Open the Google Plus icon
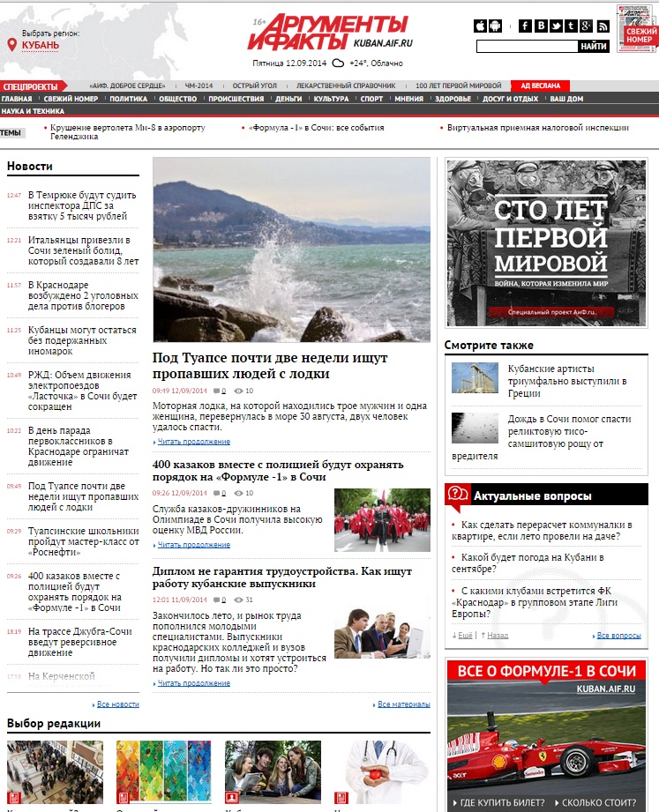This screenshot has width=659, height=812. pyautogui.click(x=586, y=26)
